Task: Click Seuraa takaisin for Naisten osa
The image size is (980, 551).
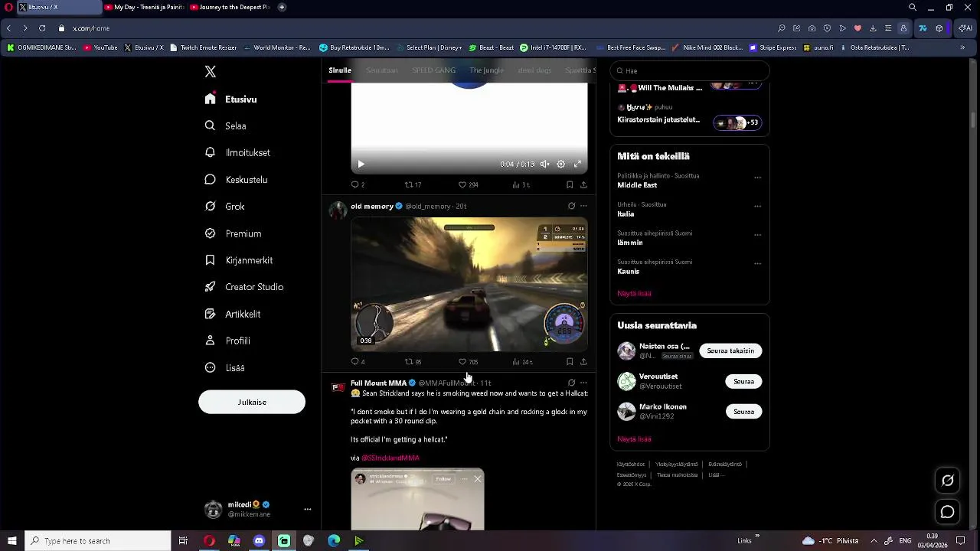Action: [730, 351]
